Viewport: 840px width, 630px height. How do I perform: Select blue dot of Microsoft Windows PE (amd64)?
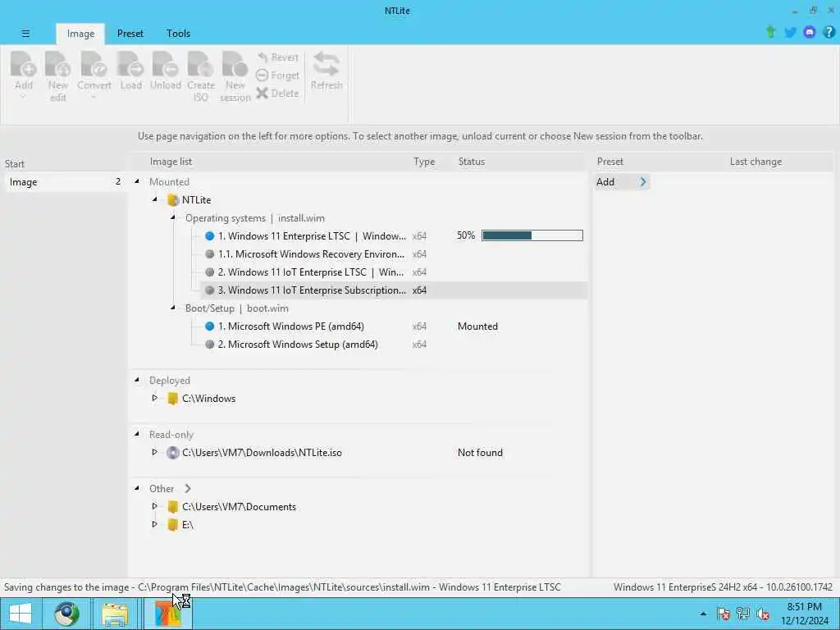(209, 326)
